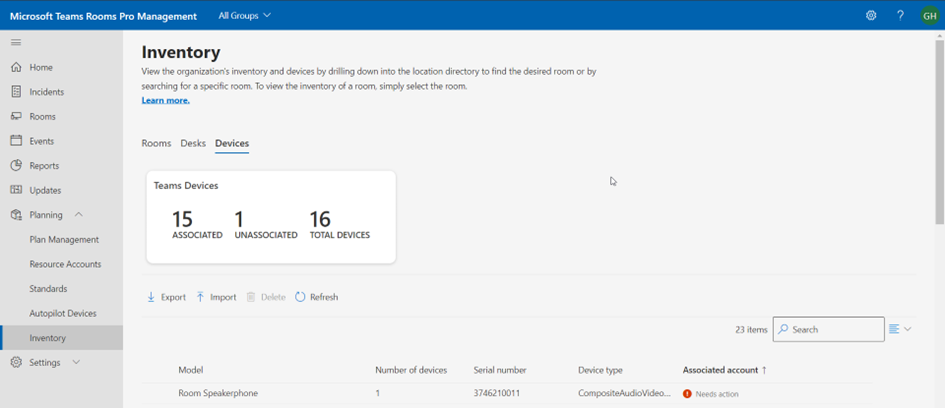Sort by the Model column
The image size is (945, 408).
190,370
